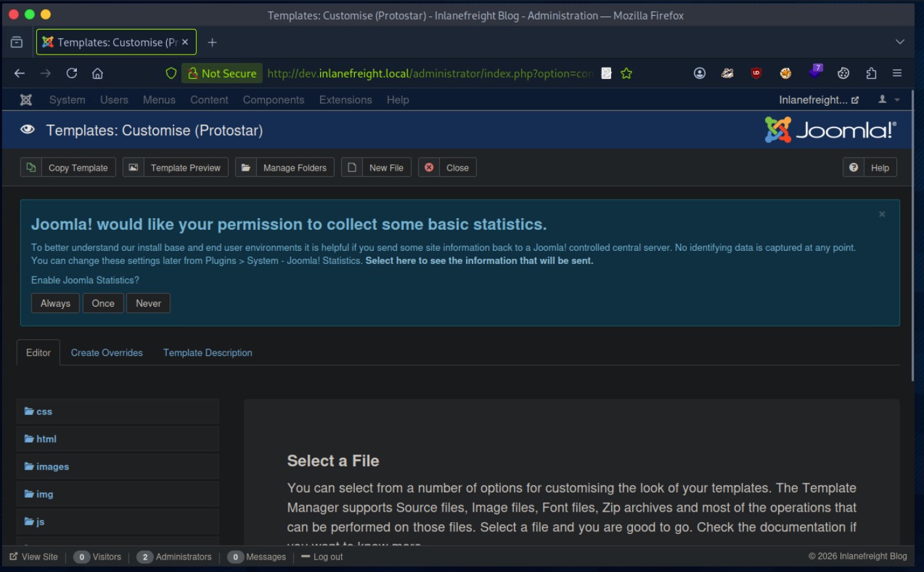Toggle reader view icon in address bar
Viewport: 924px width, 572px height.
pyautogui.click(x=607, y=74)
